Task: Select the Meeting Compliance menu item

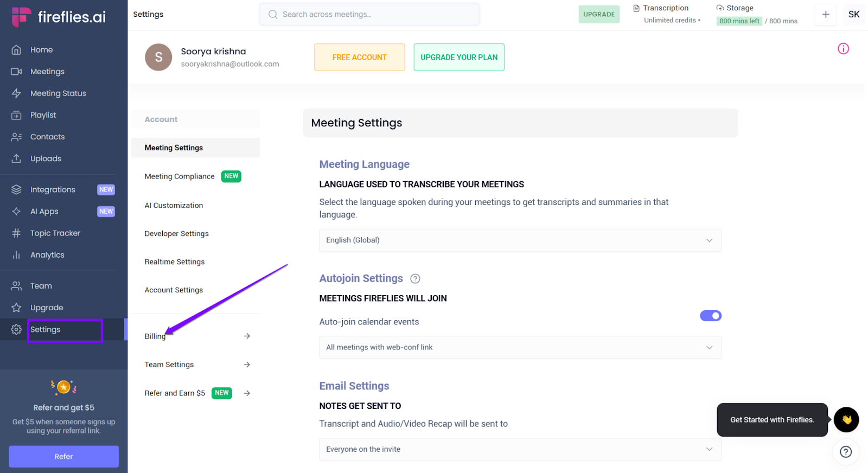Action: 180,176
